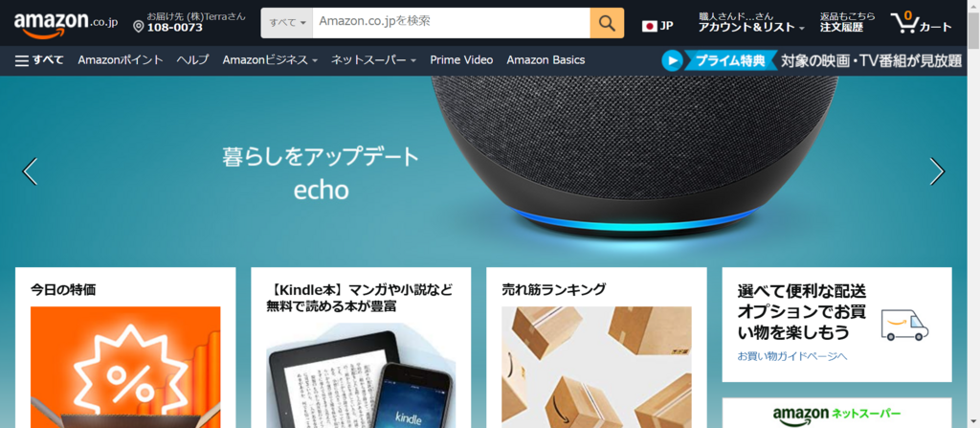Image resolution: width=980 pixels, height=428 pixels.
Task: Click the delivery truck icon
Action: [x=905, y=326]
